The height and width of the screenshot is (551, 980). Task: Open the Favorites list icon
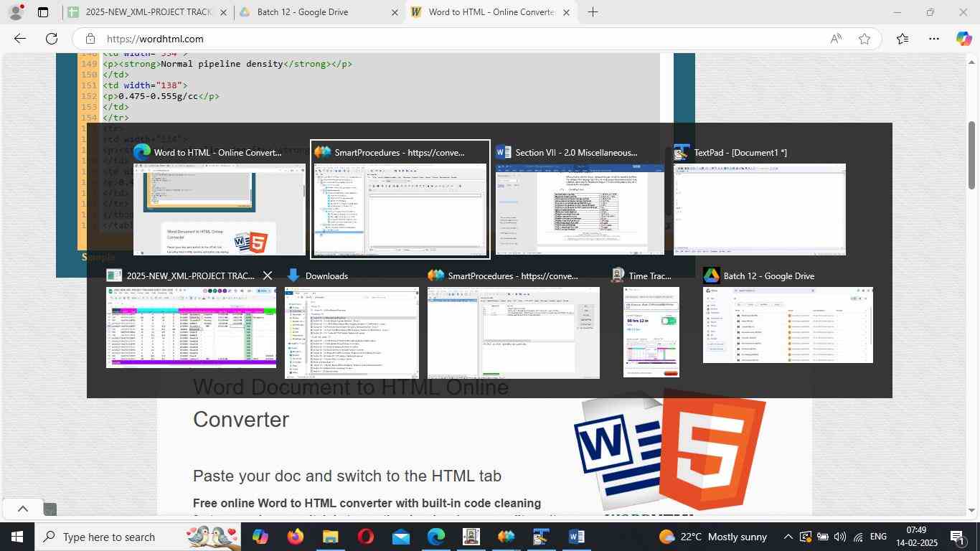tap(903, 39)
